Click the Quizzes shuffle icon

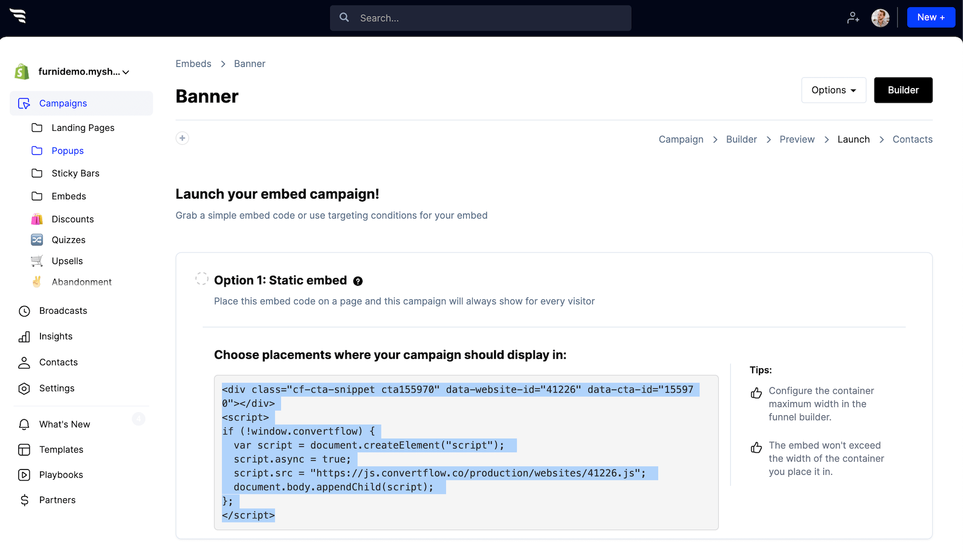37,240
